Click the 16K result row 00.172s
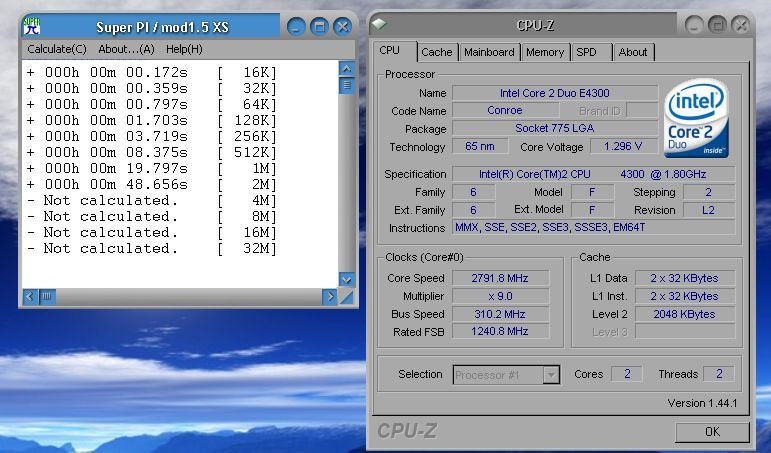Viewport: 771px width, 453px height. pyautogui.click(x=151, y=73)
